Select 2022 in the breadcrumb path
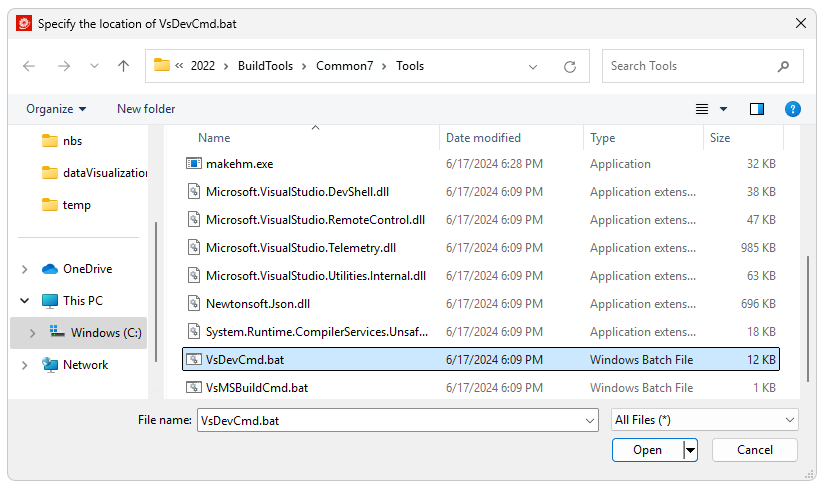The height and width of the screenshot is (487, 822). (203, 66)
